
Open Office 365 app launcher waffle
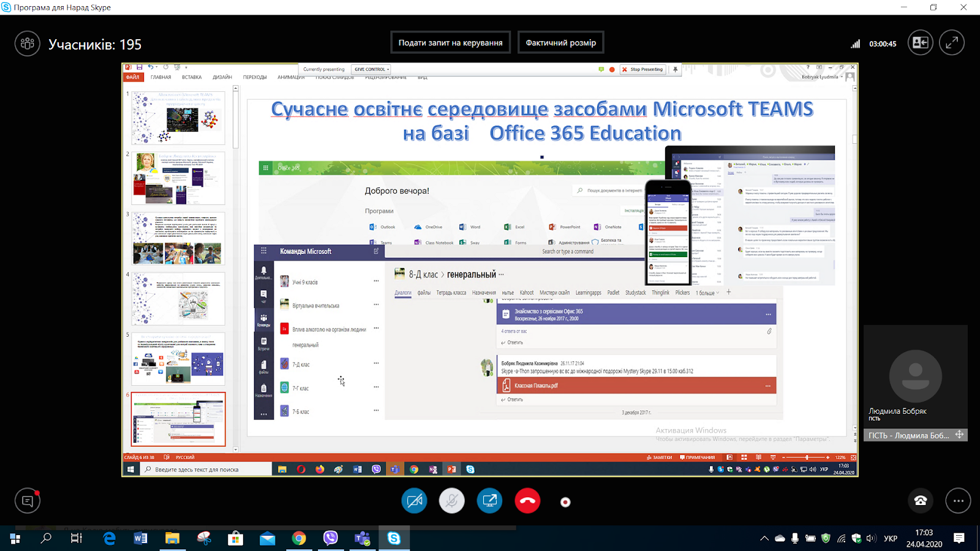[x=265, y=168]
